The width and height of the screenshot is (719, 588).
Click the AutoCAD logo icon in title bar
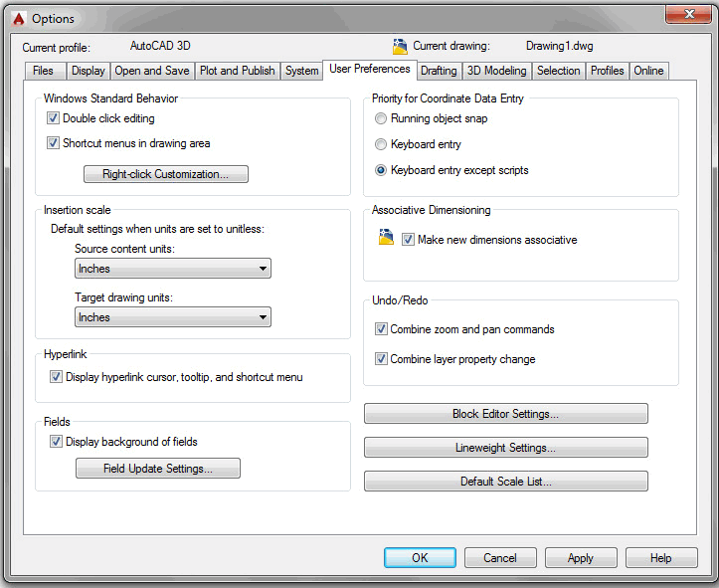click(16, 18)
